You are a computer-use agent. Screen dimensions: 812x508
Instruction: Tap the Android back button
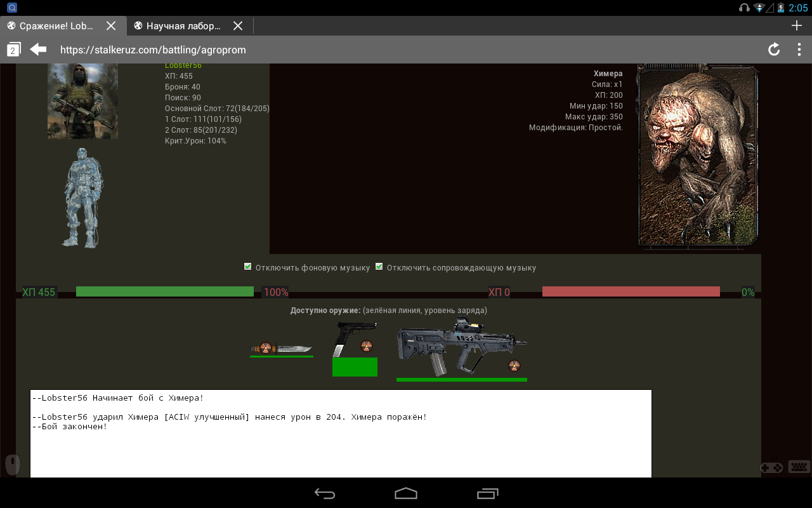point(325,493)
